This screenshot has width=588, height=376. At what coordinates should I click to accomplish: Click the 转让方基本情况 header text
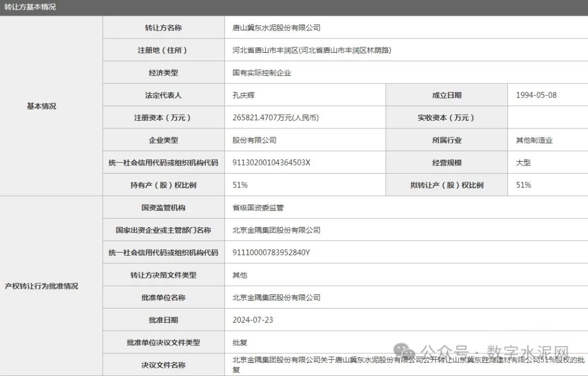(x=30, y=7)
